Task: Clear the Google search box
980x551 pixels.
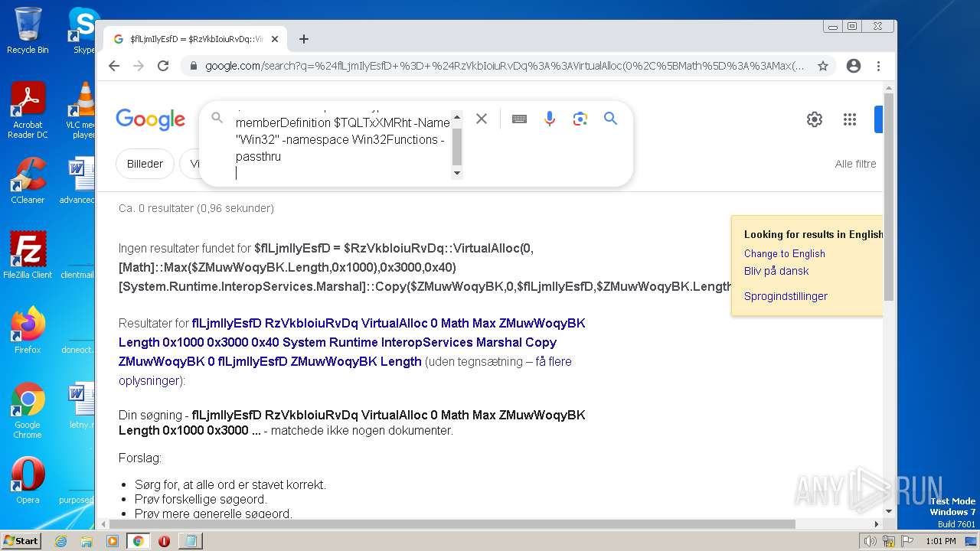Action: click(482, 119)
